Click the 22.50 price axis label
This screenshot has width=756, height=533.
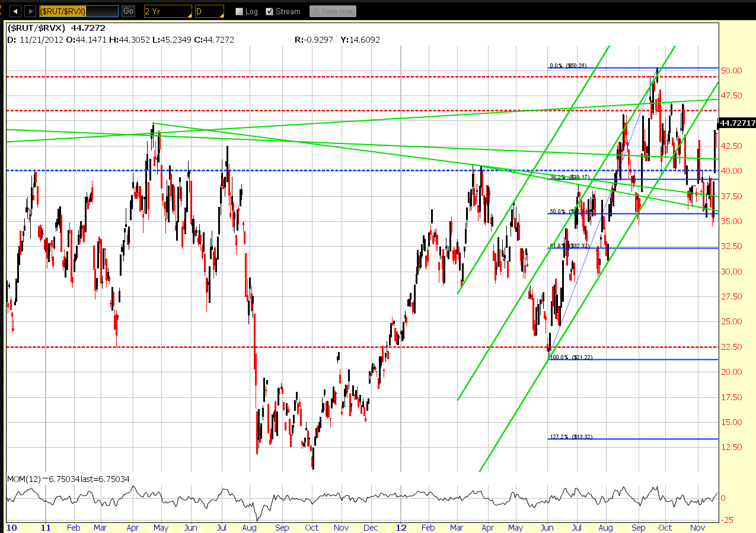[x=731, y=347]
